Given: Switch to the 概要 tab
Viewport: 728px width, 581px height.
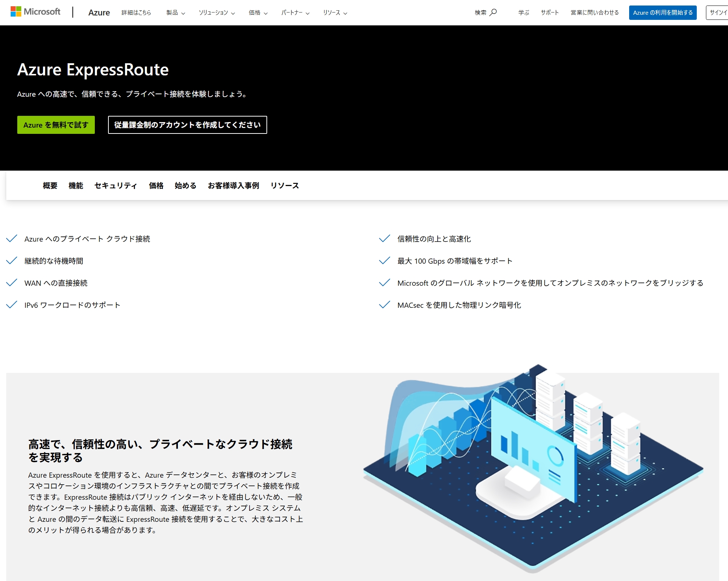Looking at the screenshot, I should [x=50, y=186].
